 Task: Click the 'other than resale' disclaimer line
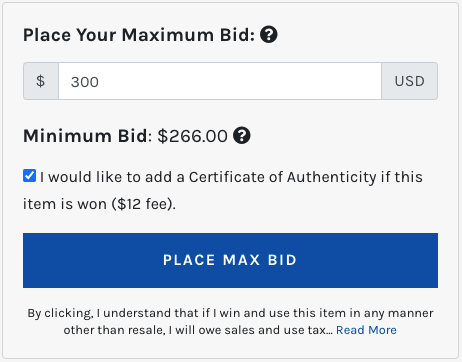(x=198, y=330)
